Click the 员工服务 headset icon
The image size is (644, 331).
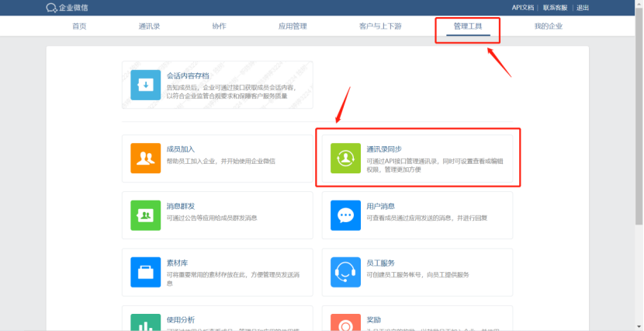pyautogui.click(x=345, y=272)
